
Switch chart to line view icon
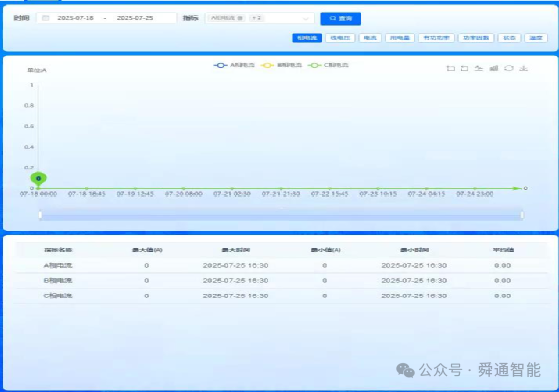(x=479, y=68)
